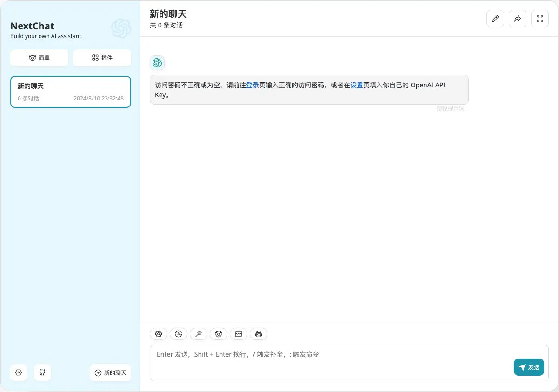
Task: Click the pencil edit icon in chat header
Action: [x=495, y=19]
